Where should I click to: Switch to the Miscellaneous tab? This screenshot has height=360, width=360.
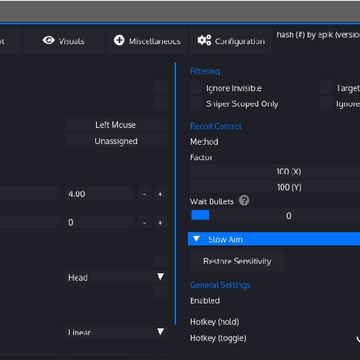coord(147,41)
